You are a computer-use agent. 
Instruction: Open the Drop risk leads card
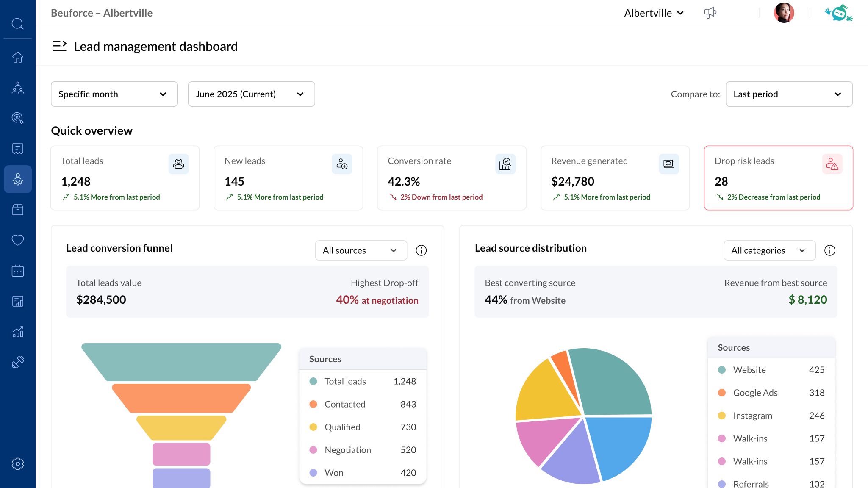pyautogui.click(x=778, y=178)
